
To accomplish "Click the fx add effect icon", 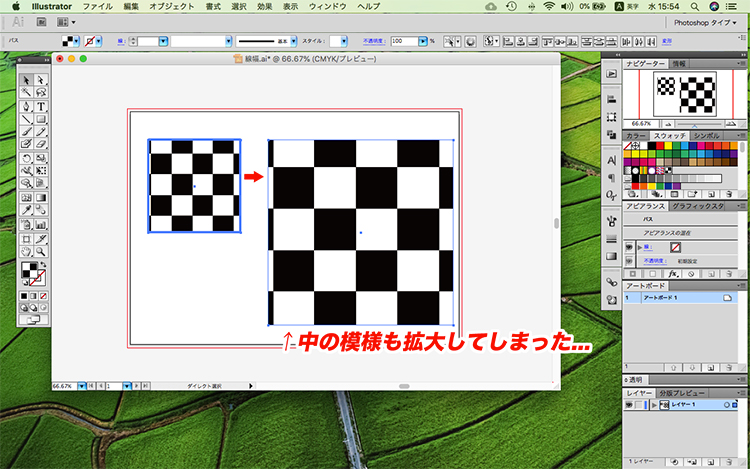I will [674, 273].
